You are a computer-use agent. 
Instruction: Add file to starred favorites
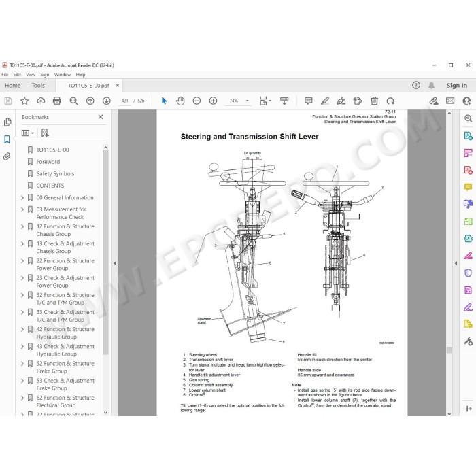click(24, 101)
